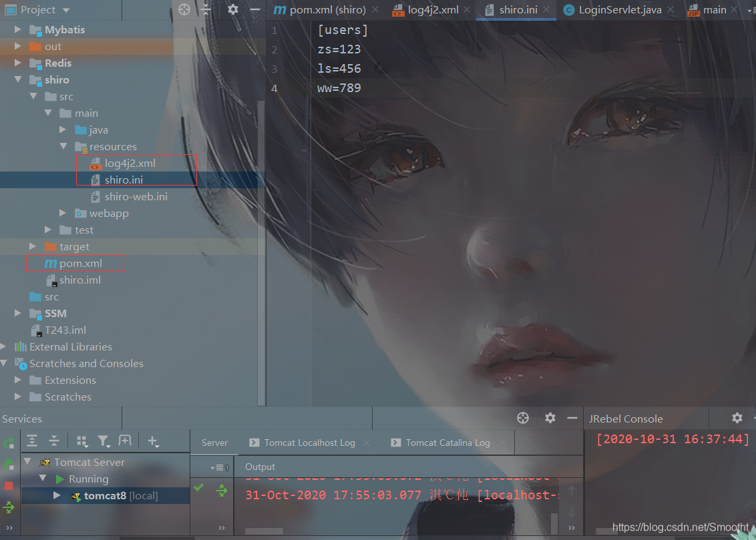Viewport: 756px width, 540px height.
Task: Click the Project tree vertical scrollbar
Action: 261,253
